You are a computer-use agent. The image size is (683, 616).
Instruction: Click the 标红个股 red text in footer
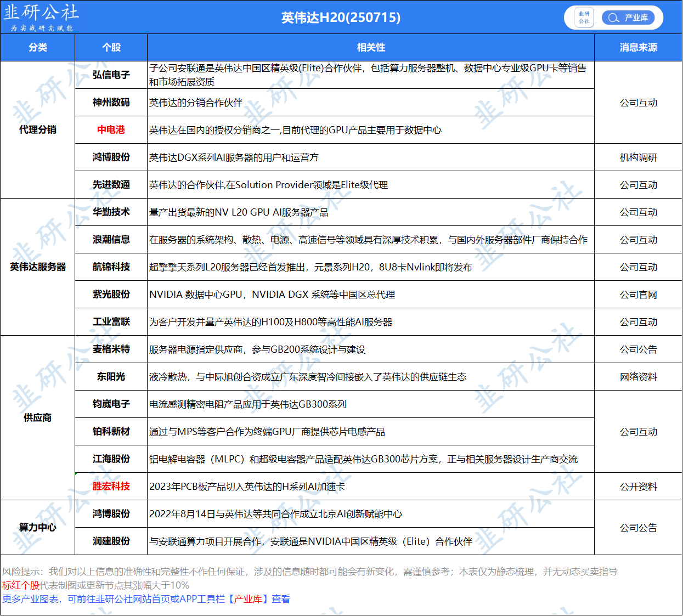21,585
